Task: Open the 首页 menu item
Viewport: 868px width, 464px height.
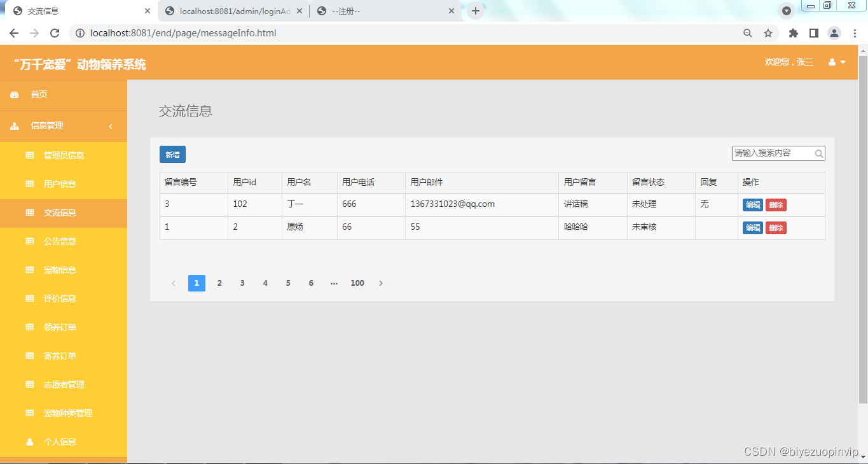Action: (64, 95)
